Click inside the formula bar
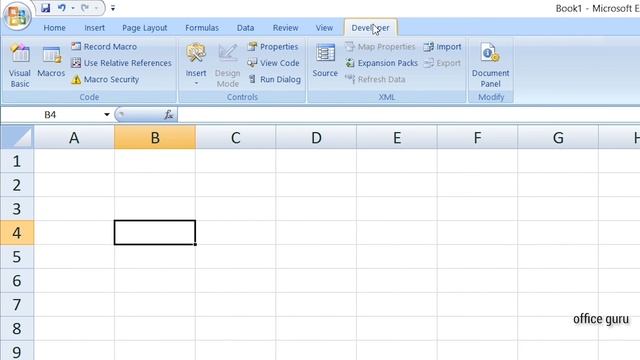This screenshot has width=640, height=360. pyautogui.click(x=408, y=115)
